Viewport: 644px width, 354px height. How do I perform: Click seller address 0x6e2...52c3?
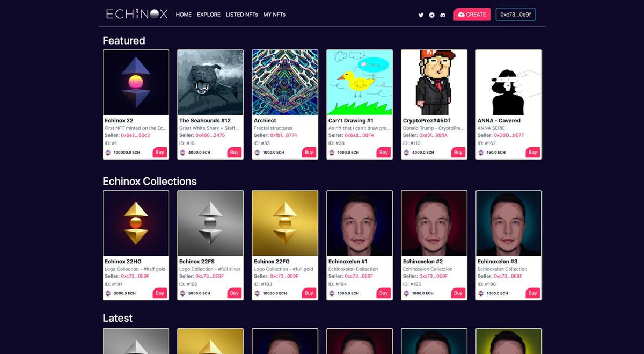pos(135,135)
